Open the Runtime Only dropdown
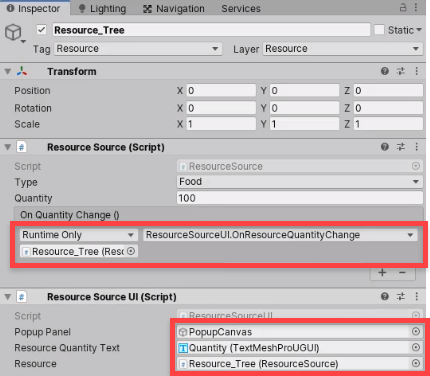 (x=79, y=235)
